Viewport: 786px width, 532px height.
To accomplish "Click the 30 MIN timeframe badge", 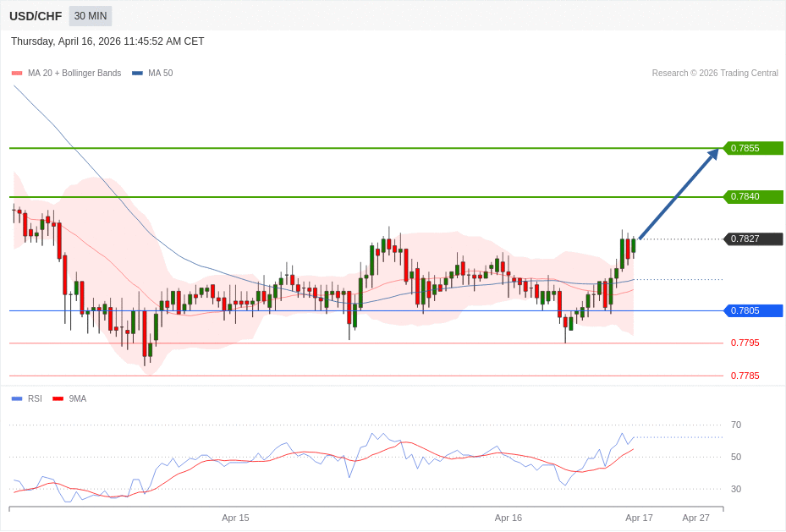I will click(x=91, y=16).
